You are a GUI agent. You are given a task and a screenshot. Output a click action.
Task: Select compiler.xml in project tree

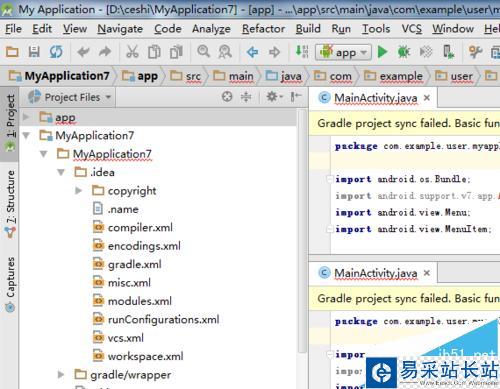140,228
